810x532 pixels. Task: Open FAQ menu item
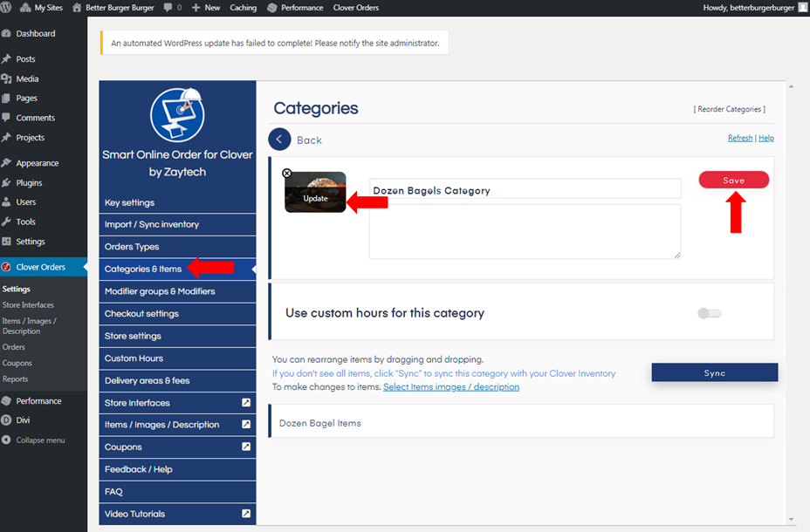pyautogui.click(x=177, y=492)
